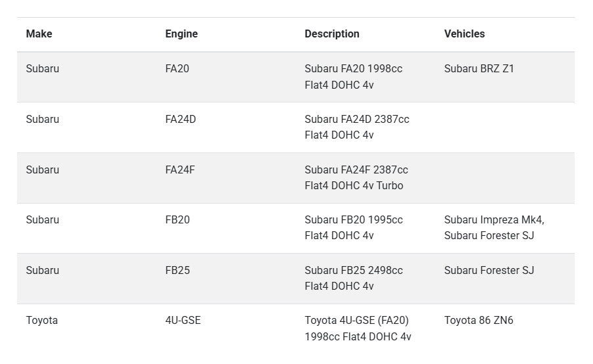
Task: Select the Subaru BRZ Z1 vehicle cell
Action: click(x=479, y=68)
